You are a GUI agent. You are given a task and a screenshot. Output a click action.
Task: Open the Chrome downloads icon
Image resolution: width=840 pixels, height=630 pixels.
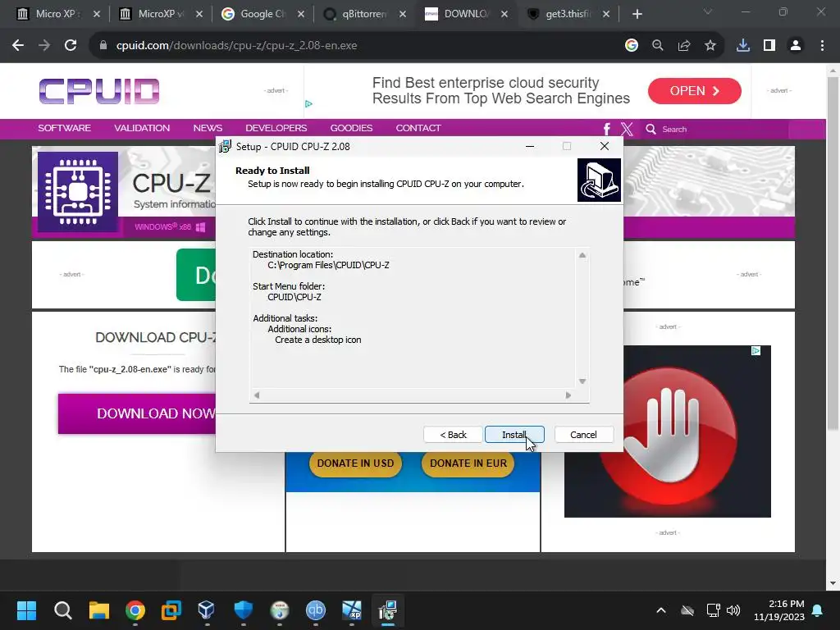743,46
